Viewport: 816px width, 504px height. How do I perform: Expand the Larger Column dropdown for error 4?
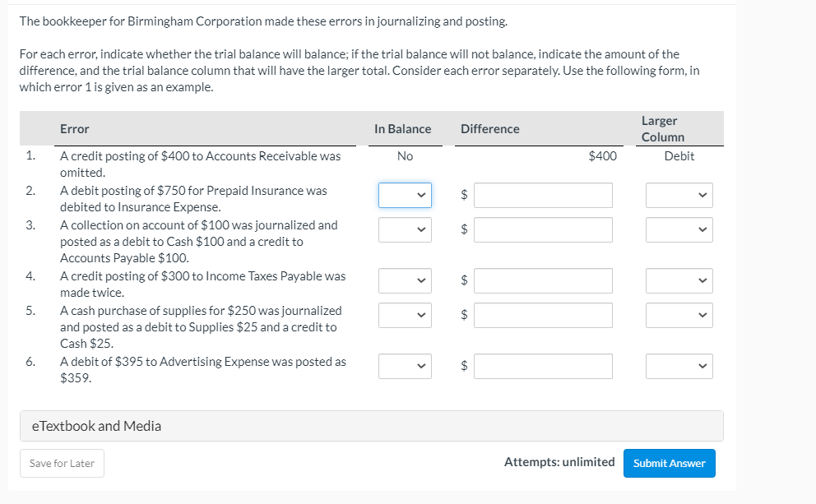click(x=679, y=280)
